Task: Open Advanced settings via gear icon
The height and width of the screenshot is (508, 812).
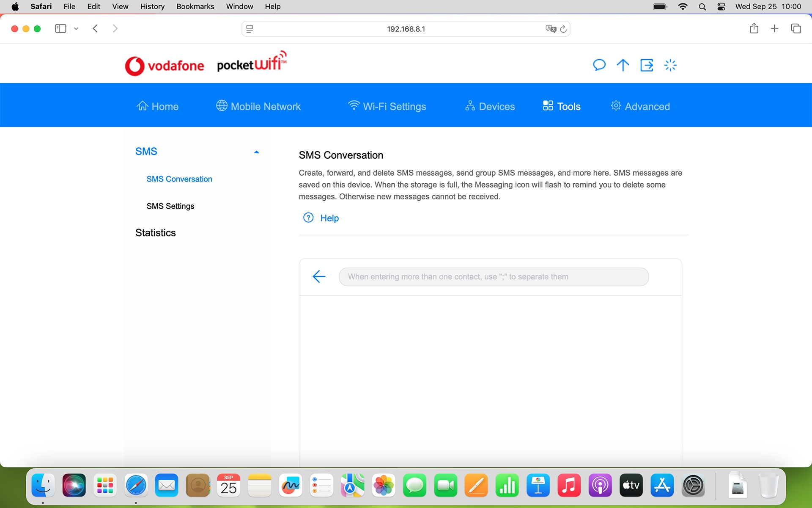Action: click(x=616, y=106)
